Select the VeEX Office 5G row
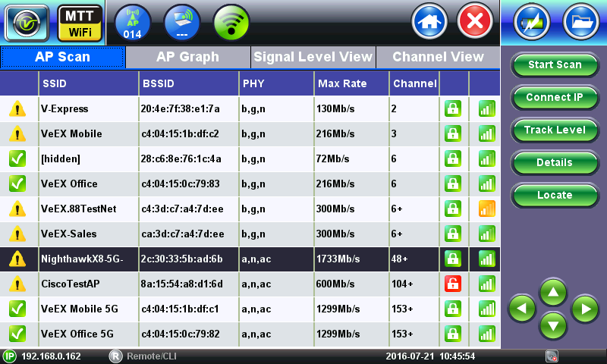This screenshot has height=364, width=607. pyautogui.click(x=228, y=334)
